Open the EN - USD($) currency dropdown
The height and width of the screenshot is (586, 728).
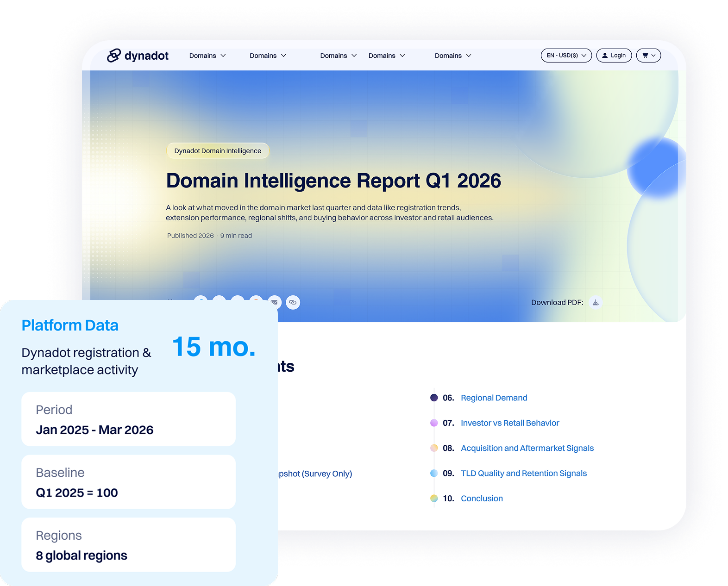566,56
